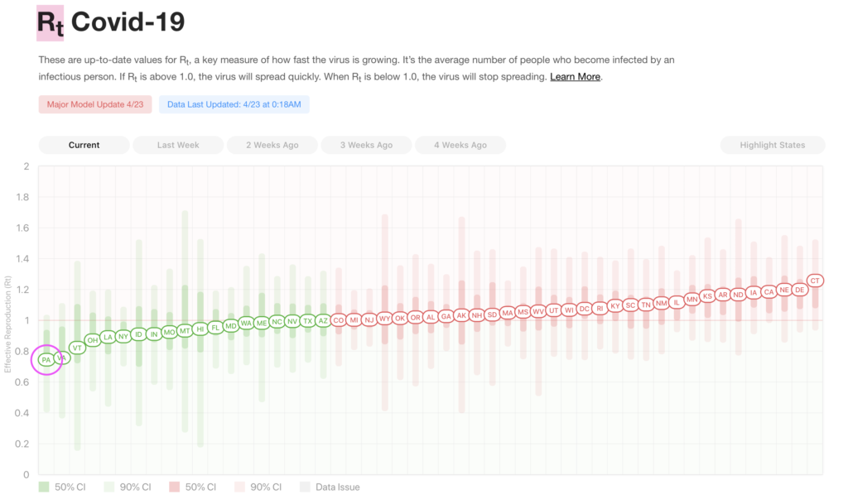
Task: Click the NY state bubble on chart
Action: (123, 336)
